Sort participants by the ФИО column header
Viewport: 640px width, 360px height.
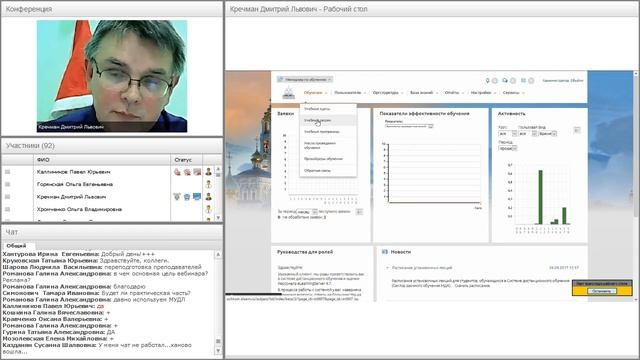[102, 160]
